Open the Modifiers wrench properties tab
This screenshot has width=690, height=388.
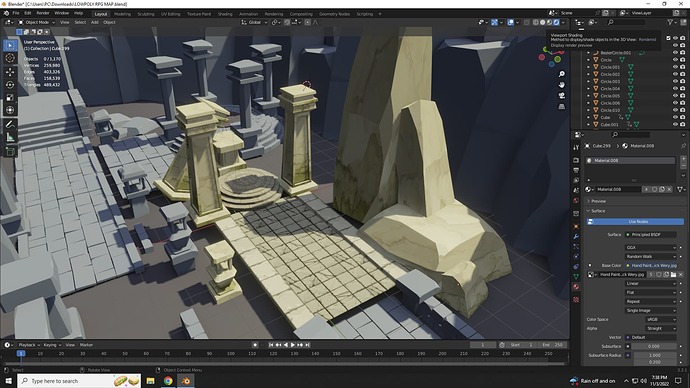[576, 236]
